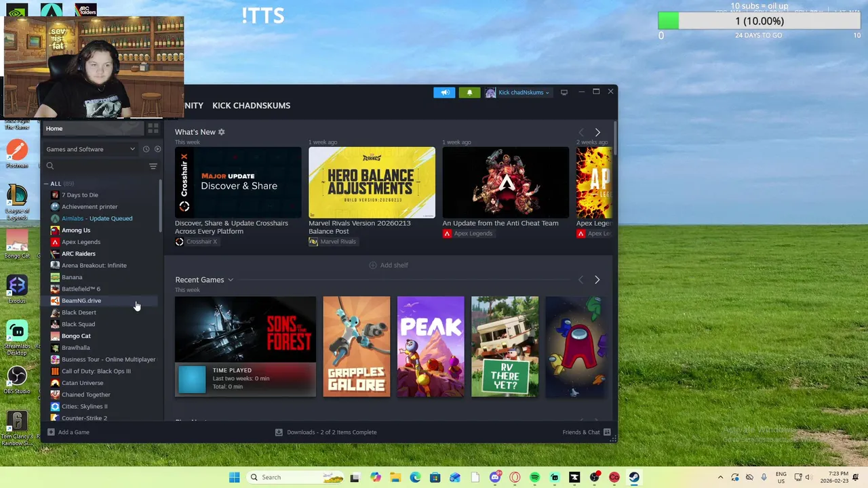Image resolution: width=868 pixels, height=488 pixels.
Task: Open File Explorer from the taskbar
Action: click(x=395, y=477)
